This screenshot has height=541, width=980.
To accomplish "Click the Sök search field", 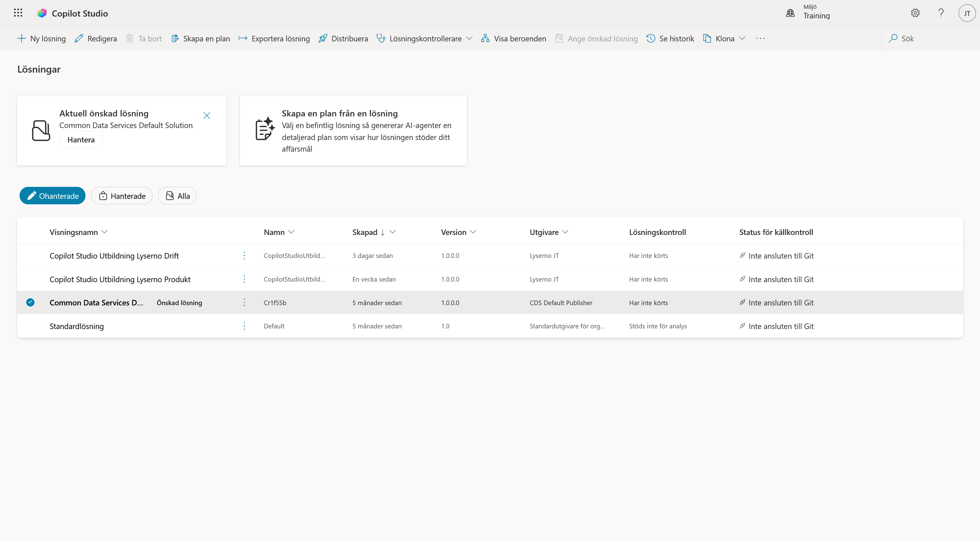I will coord(928,38).
